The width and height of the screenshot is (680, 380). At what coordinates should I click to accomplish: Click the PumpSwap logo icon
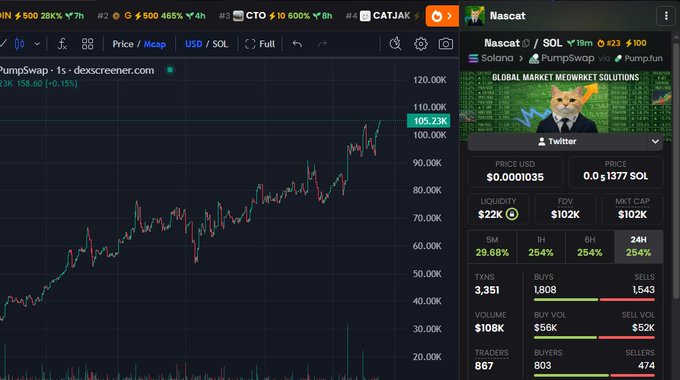534,59
